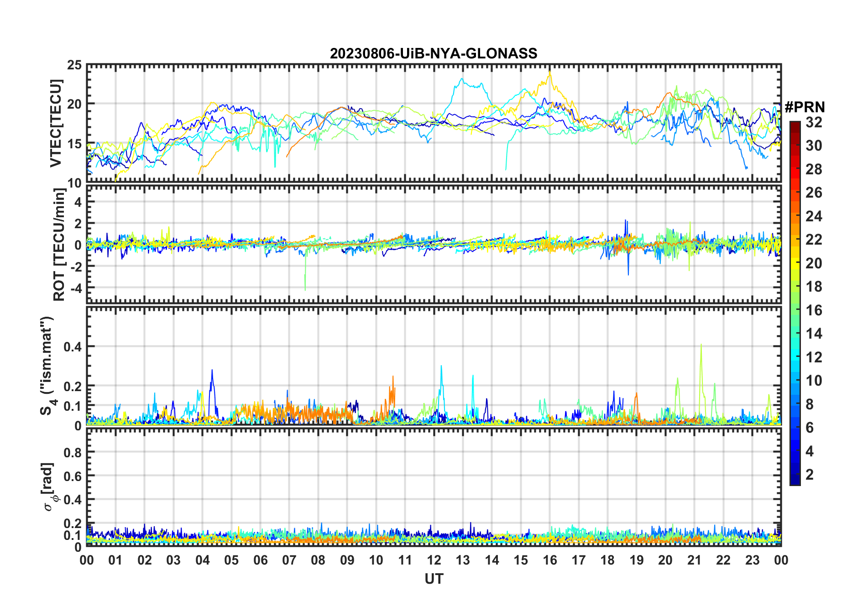Image resolution: width=868 pixels, height=607 pixels.
Task: Pick the yellow color at PRN 20
Action: (x=795, y=263)
